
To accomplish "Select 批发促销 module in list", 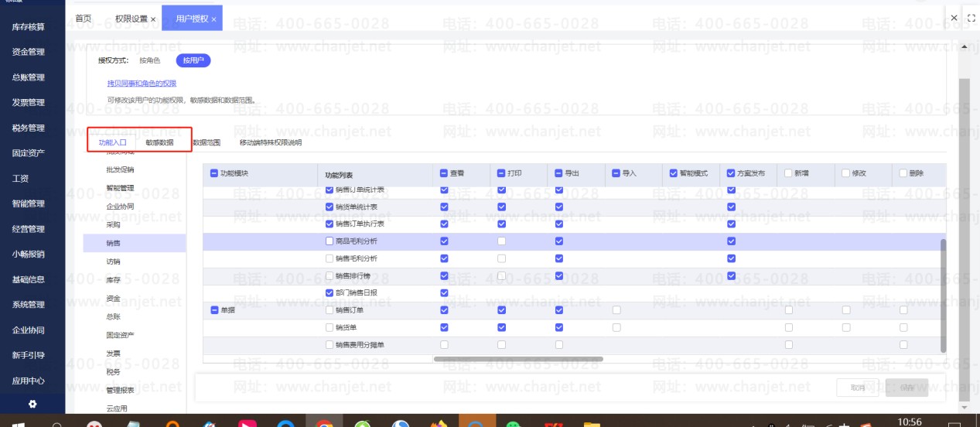I will pyautogui.click(x=120, y=169).
